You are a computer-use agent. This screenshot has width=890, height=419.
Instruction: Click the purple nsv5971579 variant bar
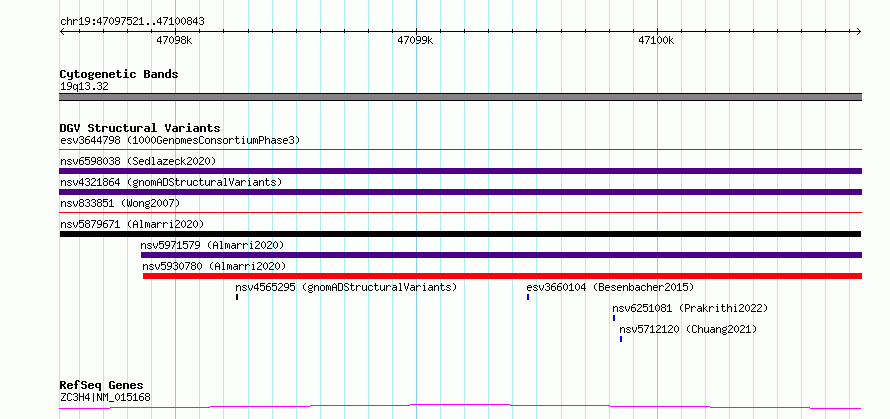pyautogui.click(x=501, y=255)
